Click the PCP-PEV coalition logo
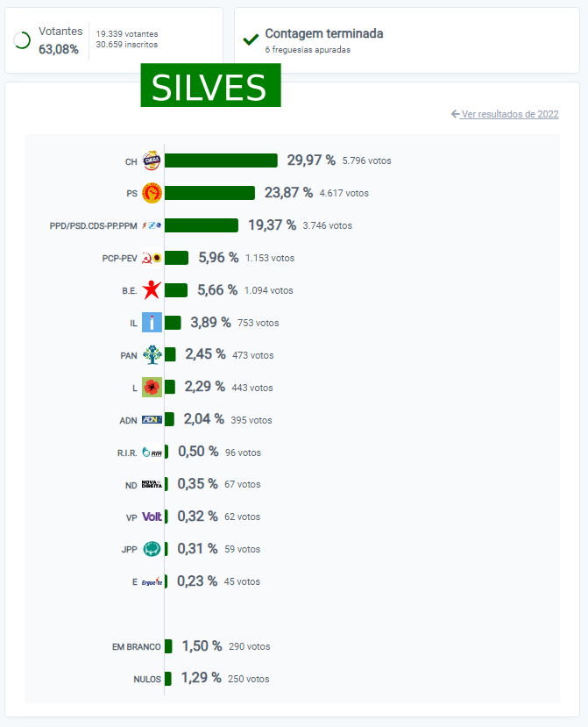588x727 pixels. pyautogui.click(x=152, y=258)
